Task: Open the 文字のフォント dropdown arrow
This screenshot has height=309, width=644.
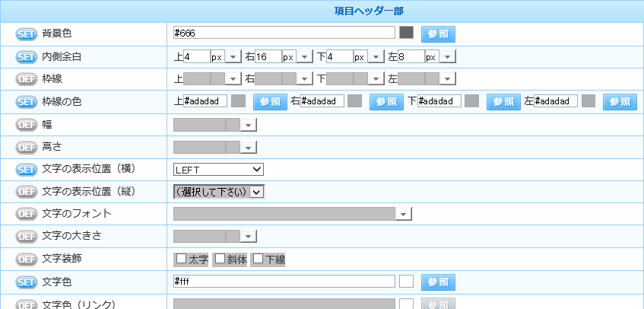Action: [x=403, y=214]
